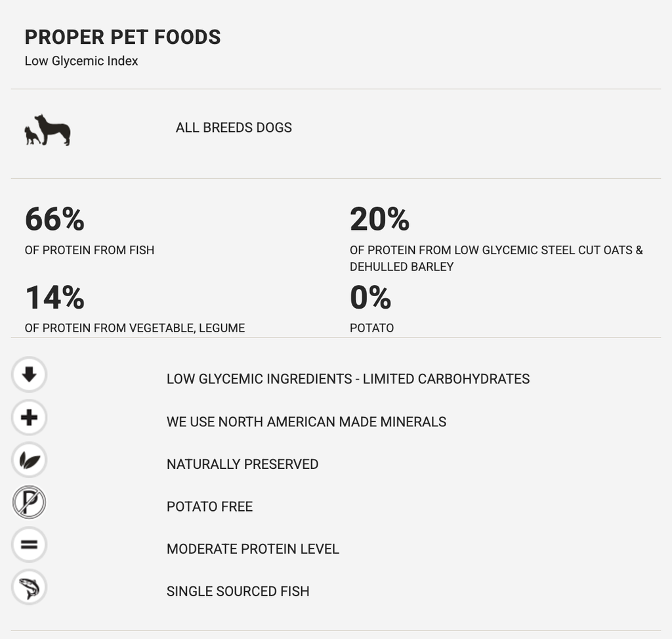Viewport: 672px width, 639px height.
Task: Click the Single Sourced Fish label
Action: coord(238,592)
